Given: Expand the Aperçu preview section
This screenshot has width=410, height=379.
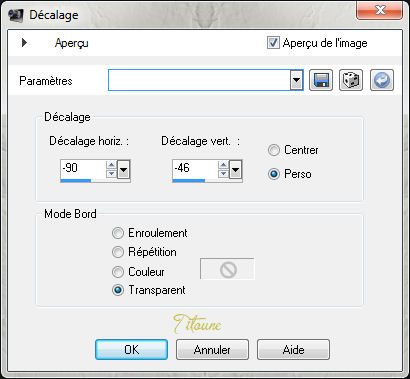Looking at the screenshot, I should (x=24, y=43).
